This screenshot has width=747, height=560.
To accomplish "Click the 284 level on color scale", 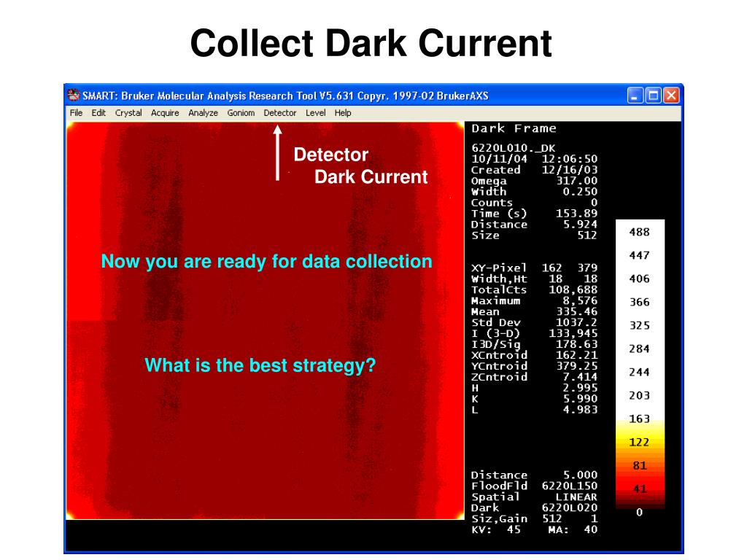I will tap(639, 349).
